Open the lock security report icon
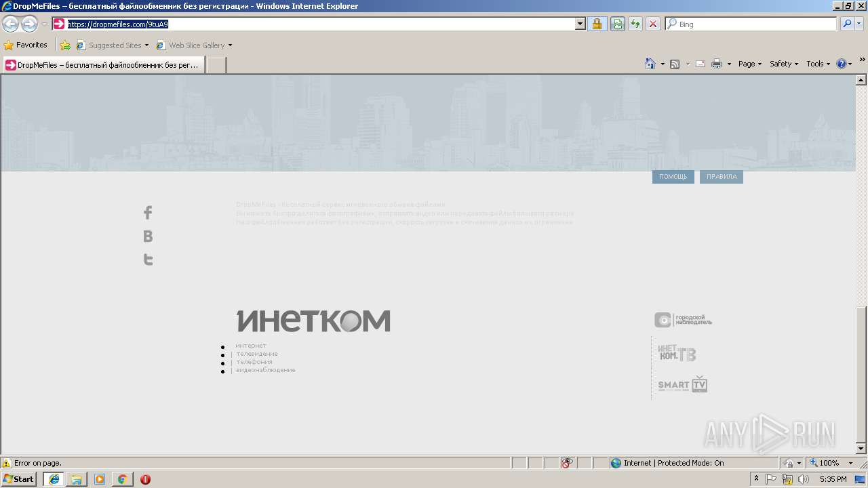The width and height of the screenshot is (868, 488). click(x=597, y=24)
